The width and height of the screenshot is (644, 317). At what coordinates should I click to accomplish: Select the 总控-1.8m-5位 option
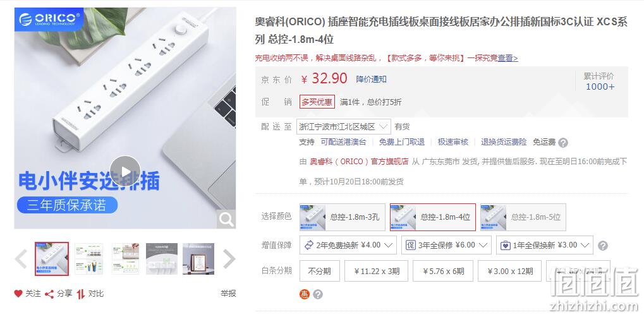(x=523, y=217)
